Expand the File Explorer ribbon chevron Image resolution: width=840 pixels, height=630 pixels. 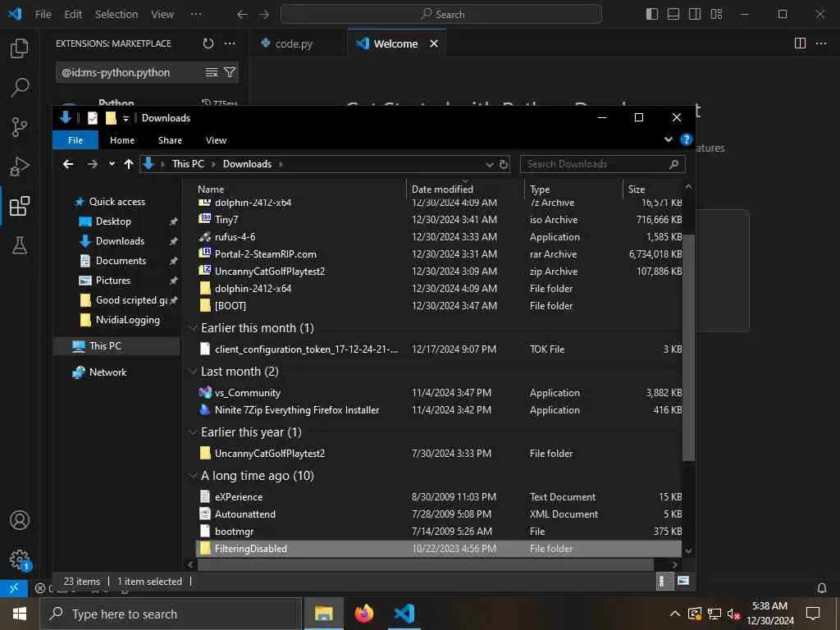[x=669, y=139]
